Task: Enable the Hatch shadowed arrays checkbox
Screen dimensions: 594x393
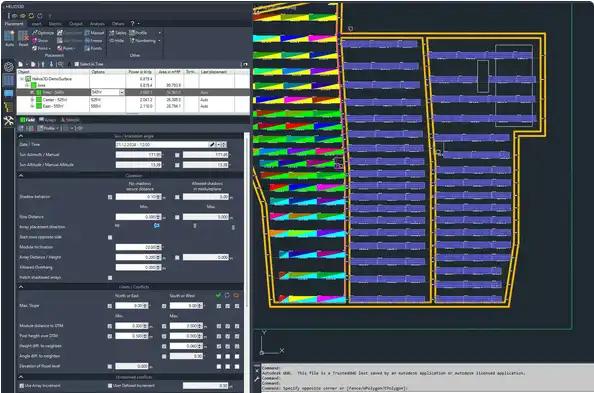Action: coord(110,278)
